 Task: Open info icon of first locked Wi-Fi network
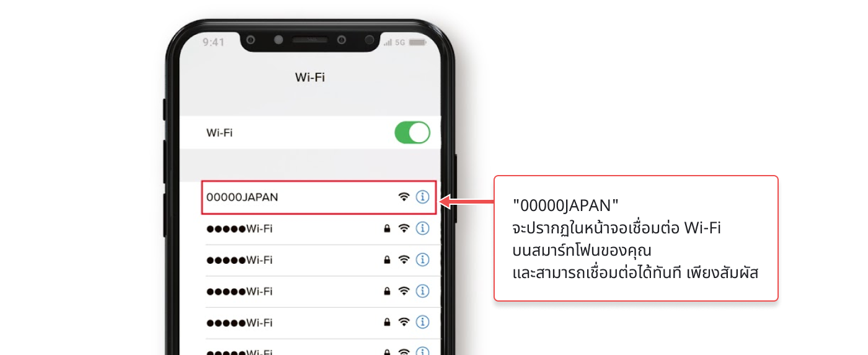pos(422,228)
